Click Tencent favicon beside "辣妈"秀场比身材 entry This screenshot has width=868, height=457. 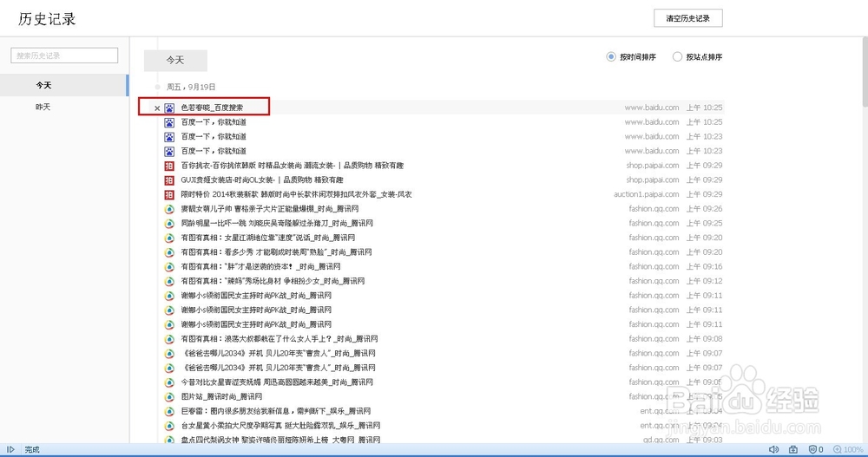(169, 281)
